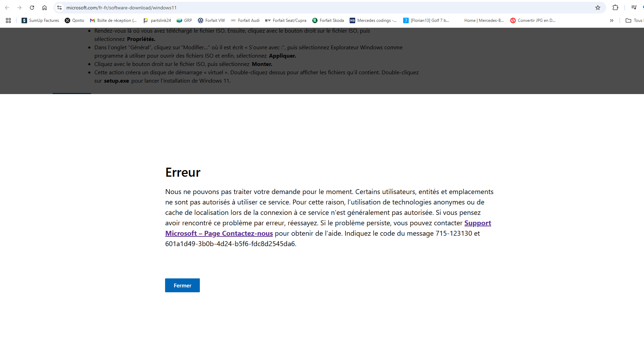Open the Forfait Skoda bookmark
Screen dimensions: 644x344
click(x=328, y=20)
